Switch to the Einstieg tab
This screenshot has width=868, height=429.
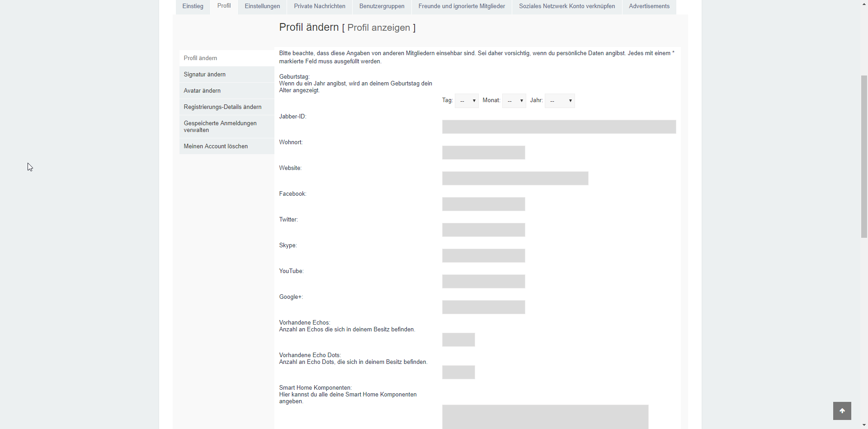[193, 6]
